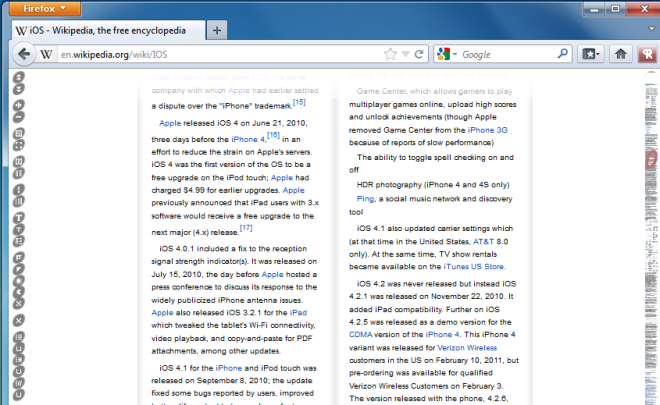Image resolution: width=660 pixels, height=405 pixels.
Task: Open the Firefox application menu
Action: [45, 8]
